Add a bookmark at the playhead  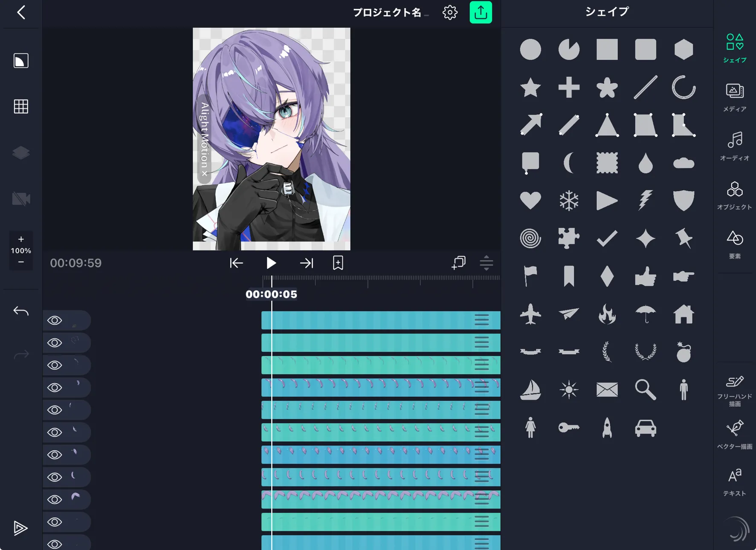(x=338, y=263)
